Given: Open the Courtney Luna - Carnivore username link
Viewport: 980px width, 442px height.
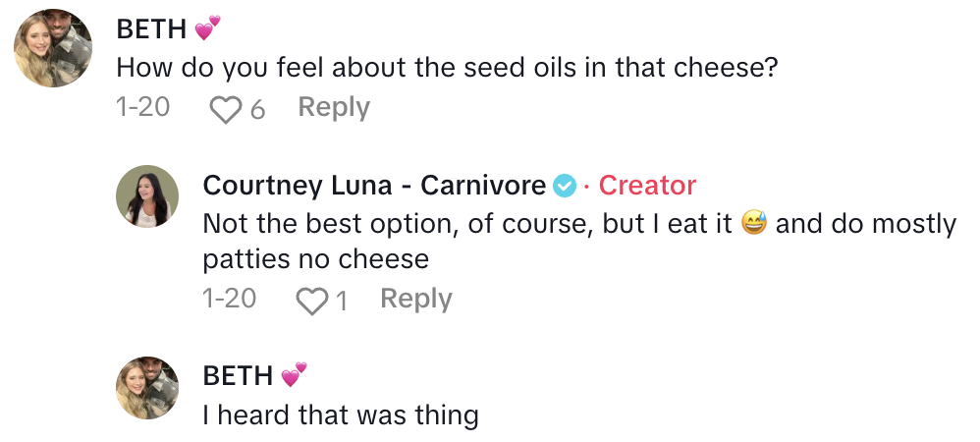Looking at the screenshot, I should (373, 185).
